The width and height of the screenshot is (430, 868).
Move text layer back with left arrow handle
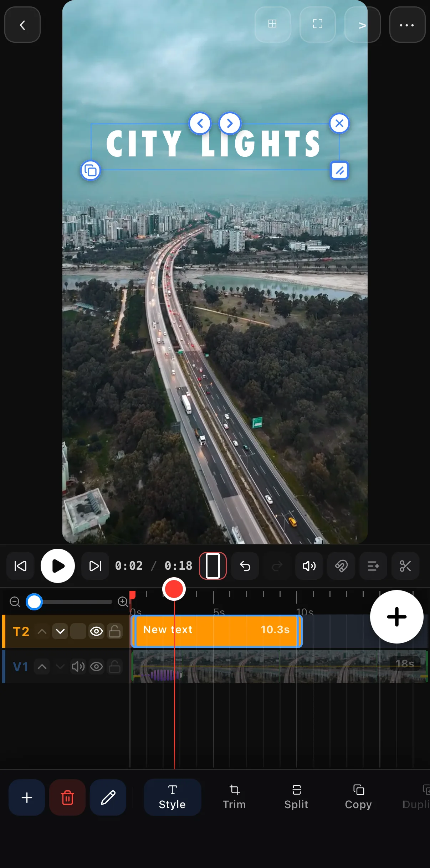(x=200, y=124)
